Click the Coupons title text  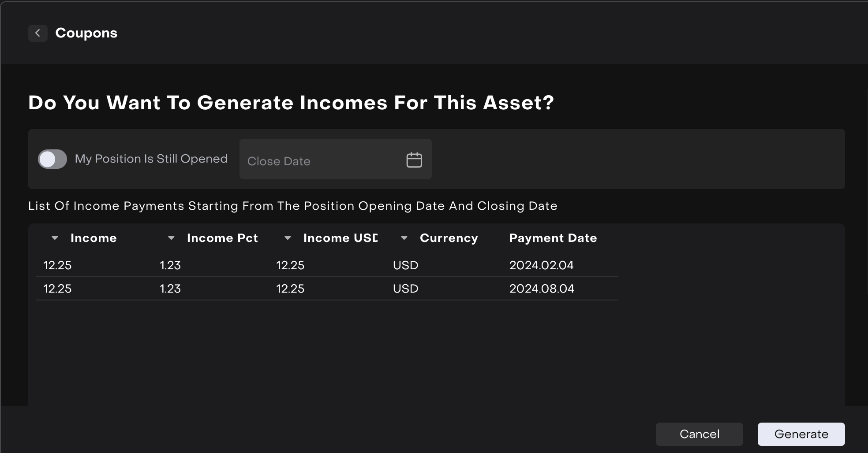(x=86, y=33)
